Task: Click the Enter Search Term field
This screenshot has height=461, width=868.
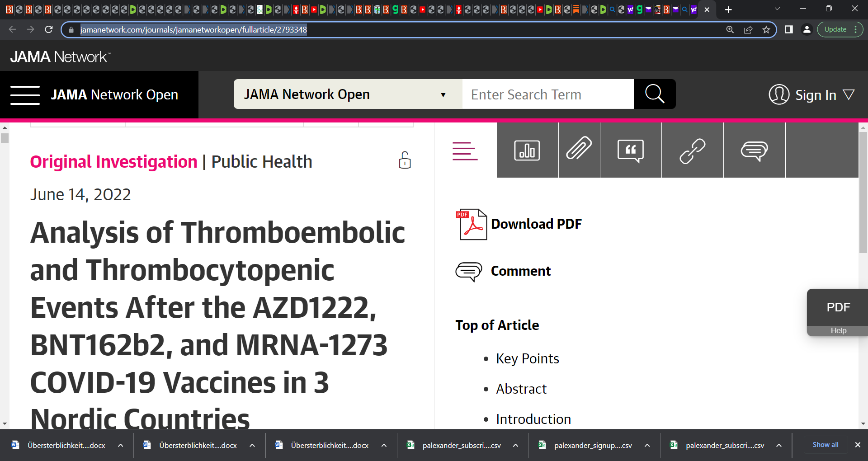Action: click(548, 94)
